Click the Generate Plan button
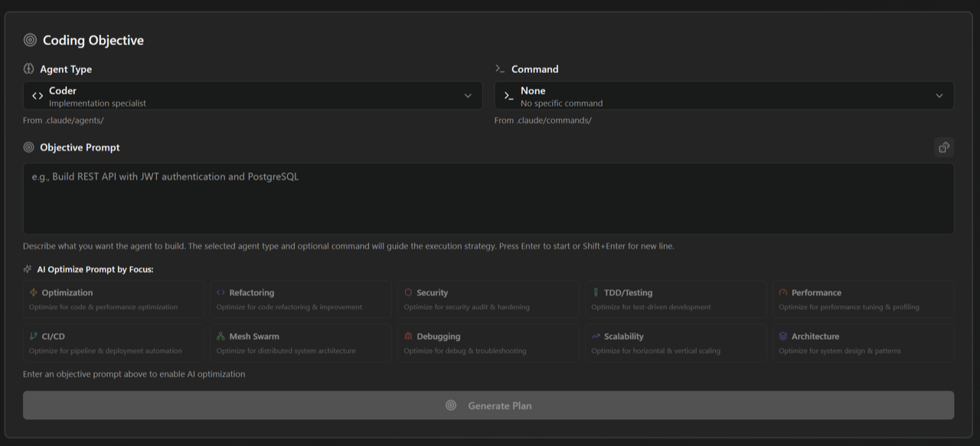The height and width of the screenshot is (446, 980). [488, 405]
